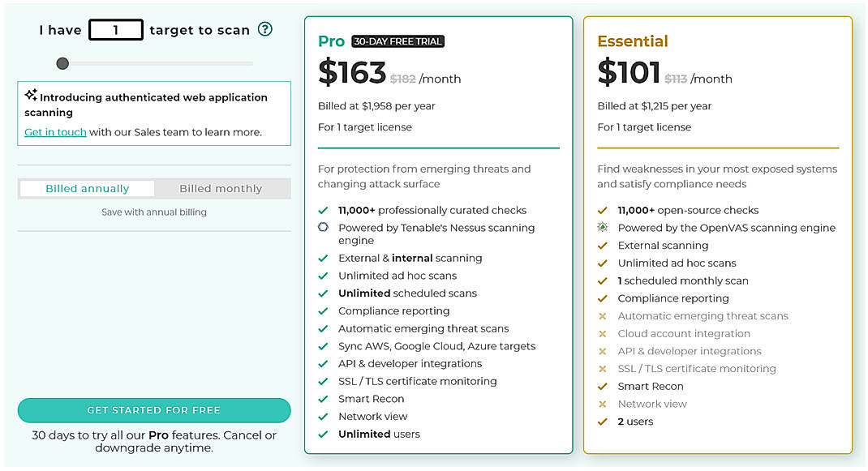The width and height of the screenshot is (868, 471).
Task: Click the checkmark next to Smart Recon in Essential
Action: [x=603, y=386]
